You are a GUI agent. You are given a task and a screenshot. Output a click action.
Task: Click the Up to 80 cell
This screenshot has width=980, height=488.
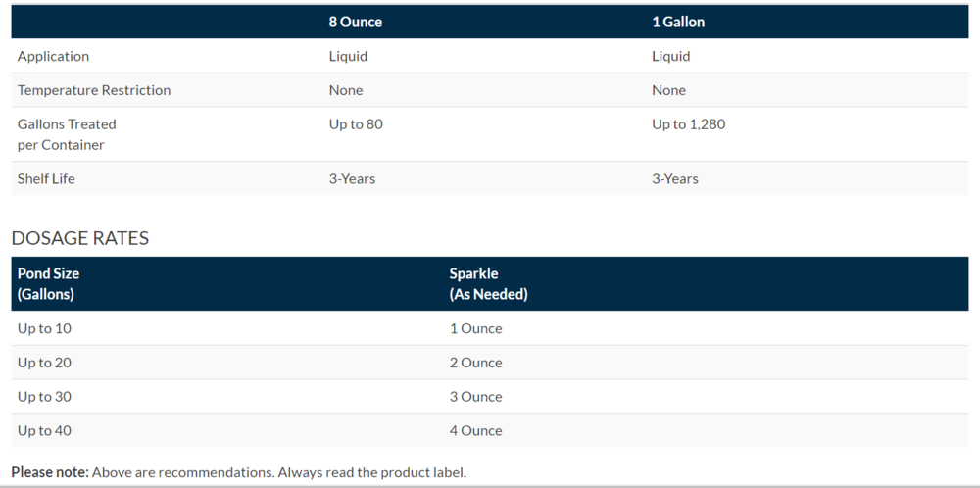pyautogui.click(x=356, y=124)
